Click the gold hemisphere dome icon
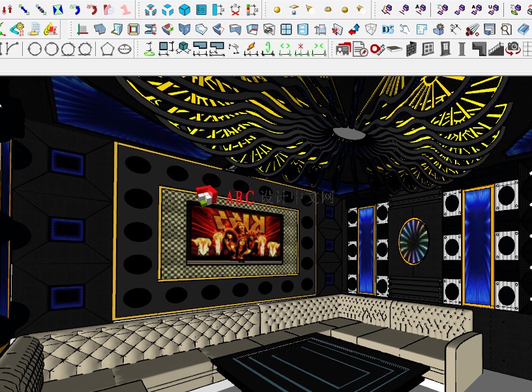Viewport: 532px width, 392px height. pos(327,10)
